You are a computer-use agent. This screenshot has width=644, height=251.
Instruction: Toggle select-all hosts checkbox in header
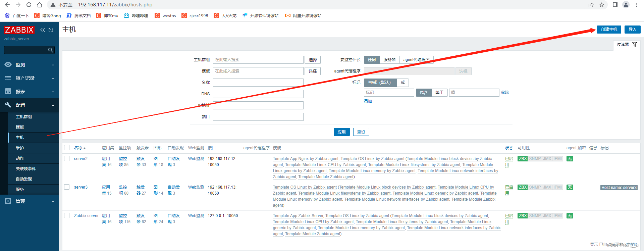pyautogui.click(x=67, y=148)
